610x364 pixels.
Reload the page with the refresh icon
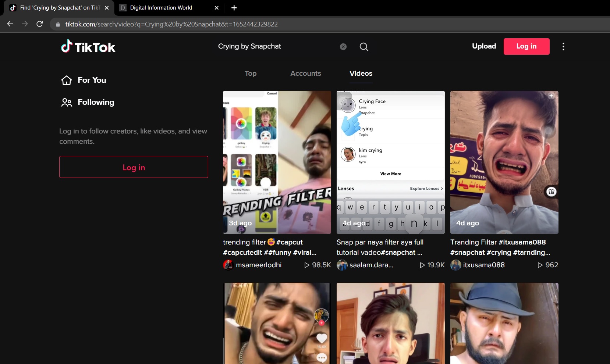pos(40,24)
